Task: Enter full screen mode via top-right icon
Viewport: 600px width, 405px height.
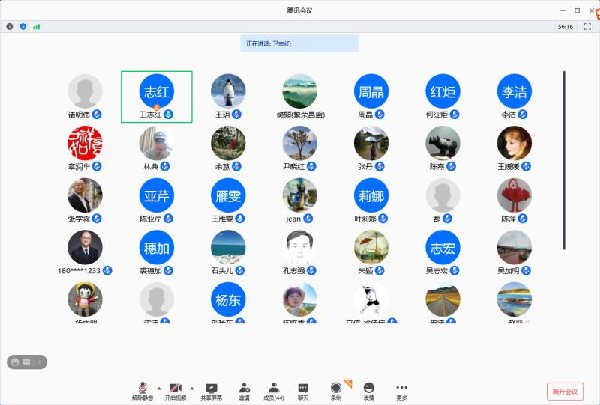Action: click(588, 27)
